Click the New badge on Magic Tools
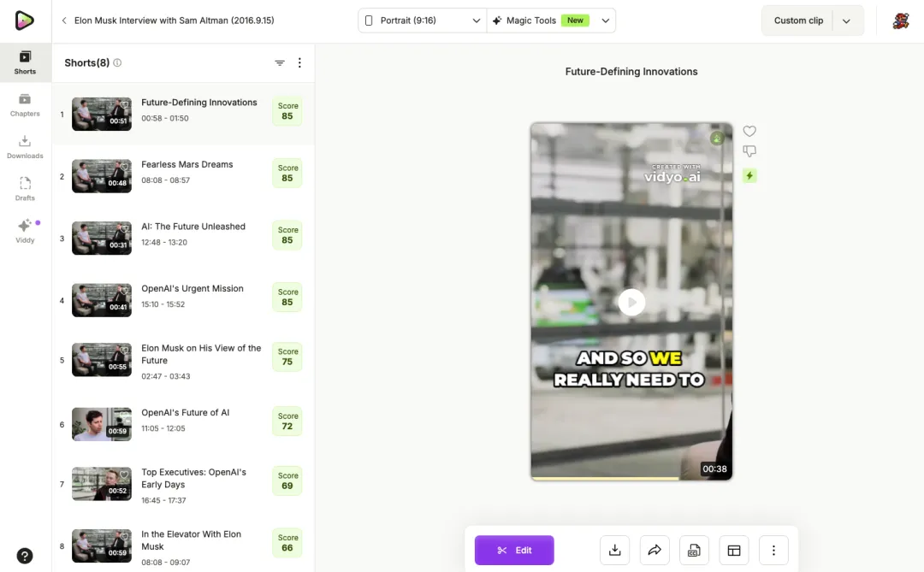This screenshot has width=924, height=572. click(x=575, y=21)
